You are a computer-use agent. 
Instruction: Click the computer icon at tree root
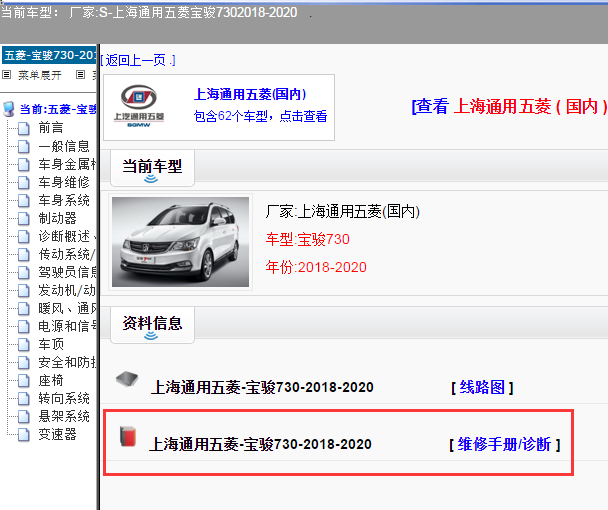pos(9,109)
